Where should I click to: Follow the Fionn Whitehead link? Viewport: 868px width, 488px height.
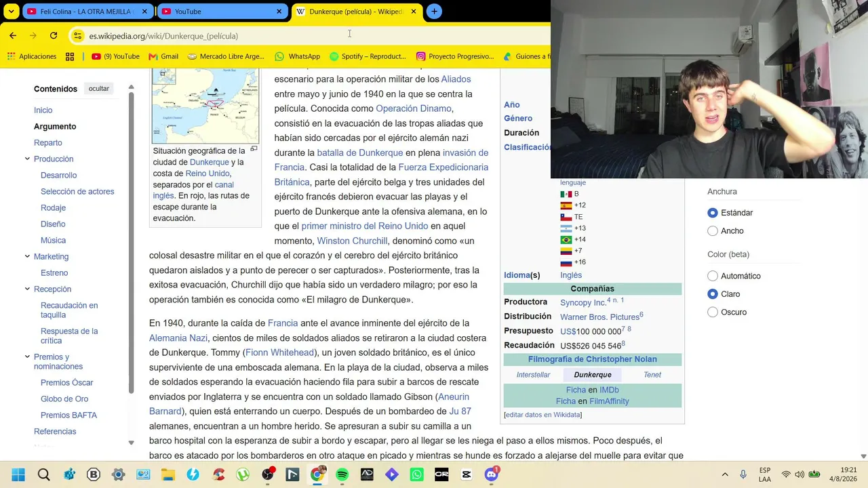point(279,352)
